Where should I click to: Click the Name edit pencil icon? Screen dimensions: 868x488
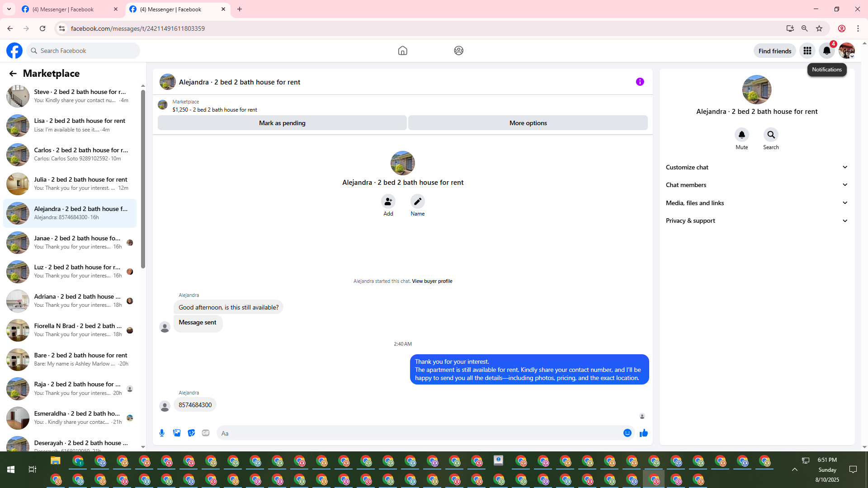point(417,201)
